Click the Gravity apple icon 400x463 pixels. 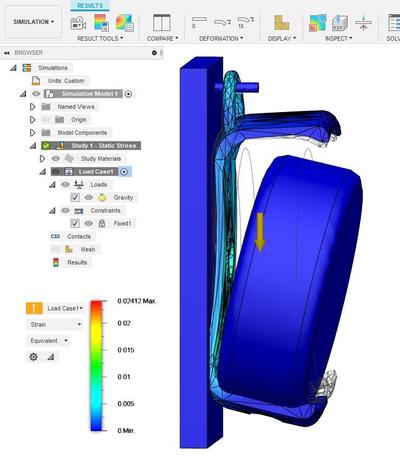(x=102, y=198)
